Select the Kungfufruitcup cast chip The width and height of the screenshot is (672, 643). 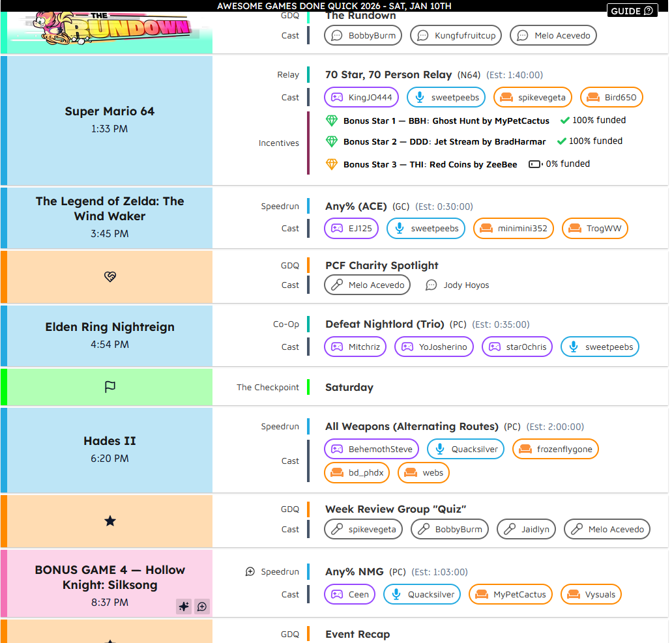[x=456, y=36]
